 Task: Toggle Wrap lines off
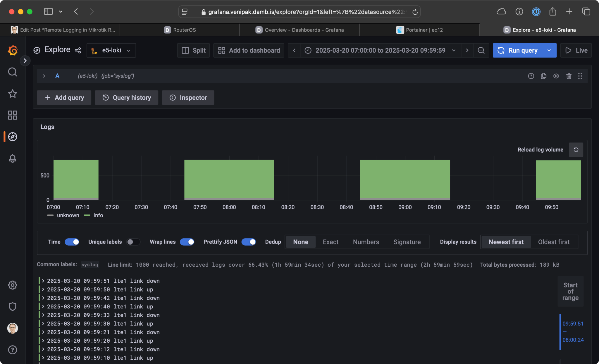point(187,242)
